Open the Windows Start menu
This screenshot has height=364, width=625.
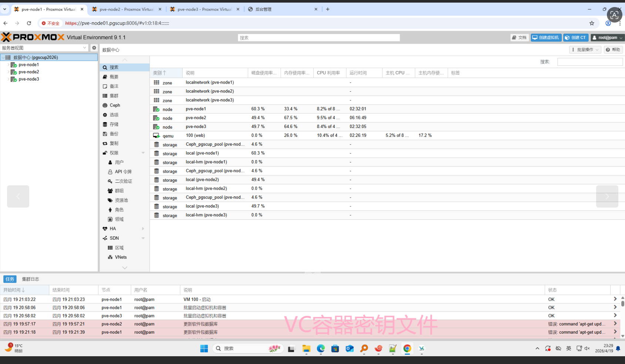[x=204, y=348]
